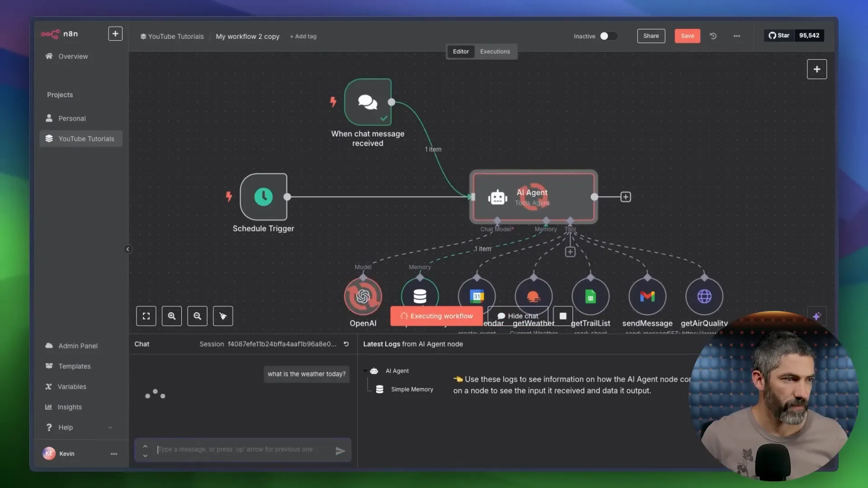The image size is (868, 488).
Task: Click the Executing workflow button
Action: pos(437,316)
